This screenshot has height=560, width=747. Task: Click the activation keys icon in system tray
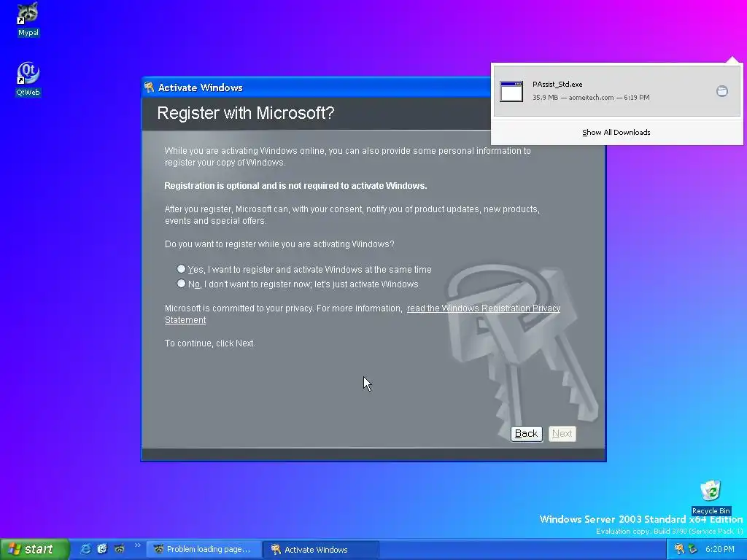679,549
